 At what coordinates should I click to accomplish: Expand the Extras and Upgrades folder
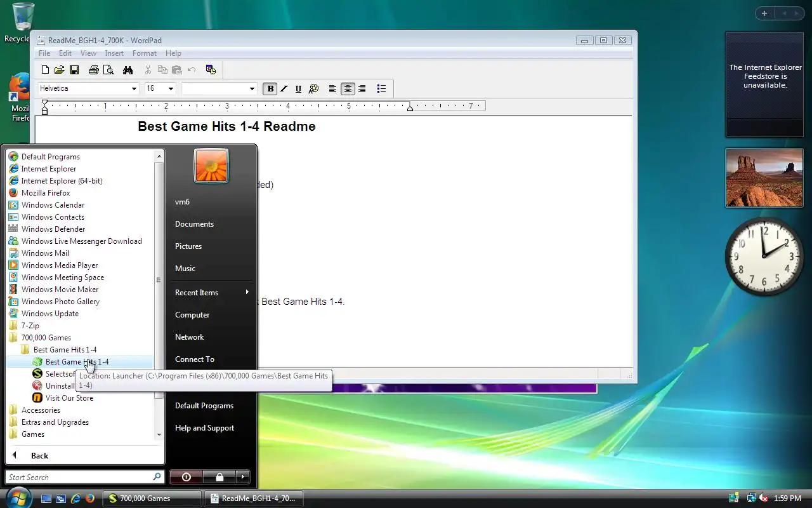pos(81,422)
